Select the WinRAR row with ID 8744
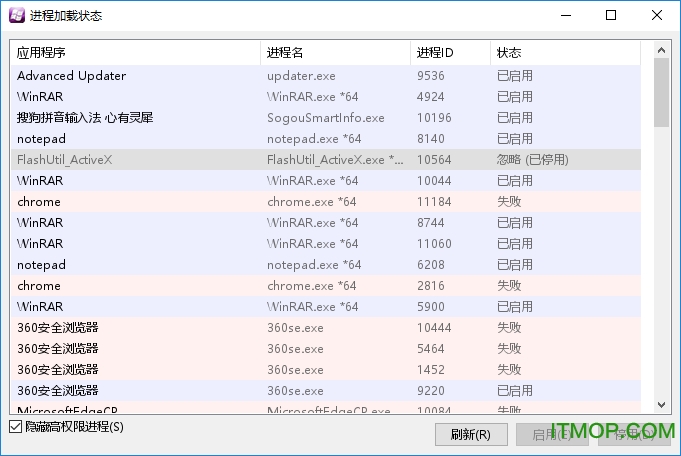Screen dimensions: 681x456 [326, 223]
